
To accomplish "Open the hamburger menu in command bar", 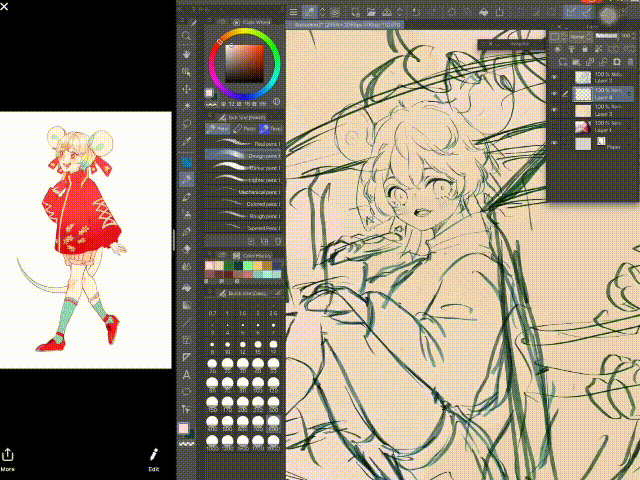I will 293,12.
